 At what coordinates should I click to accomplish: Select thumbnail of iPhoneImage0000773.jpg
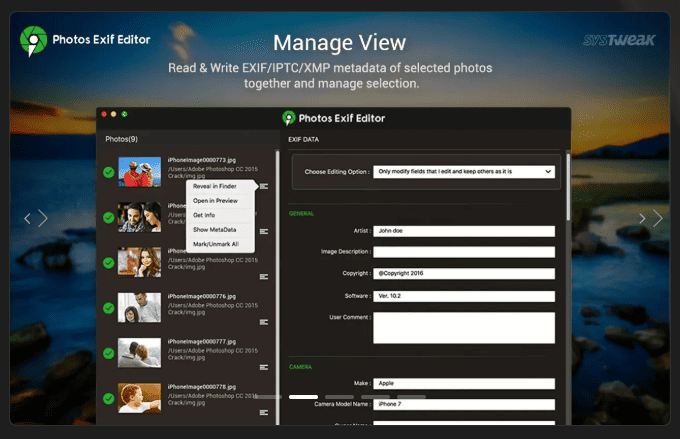139,172
